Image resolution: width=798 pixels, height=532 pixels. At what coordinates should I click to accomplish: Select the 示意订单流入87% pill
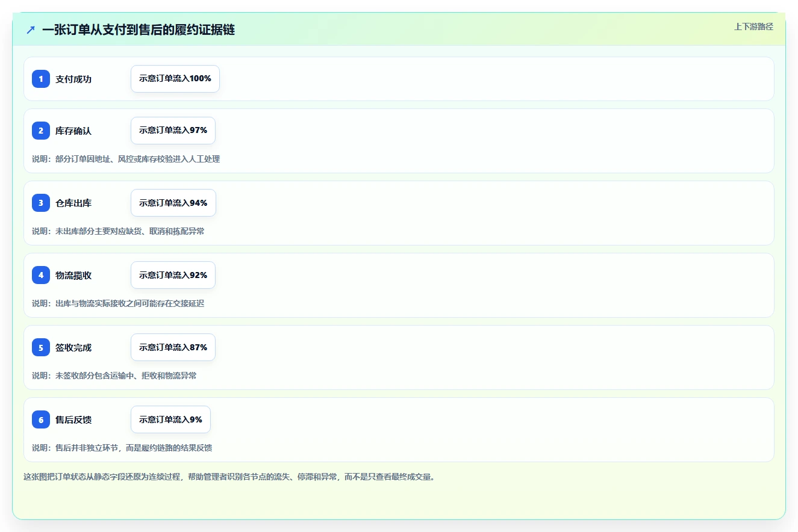pyautogui.click(x=173, y=347)
